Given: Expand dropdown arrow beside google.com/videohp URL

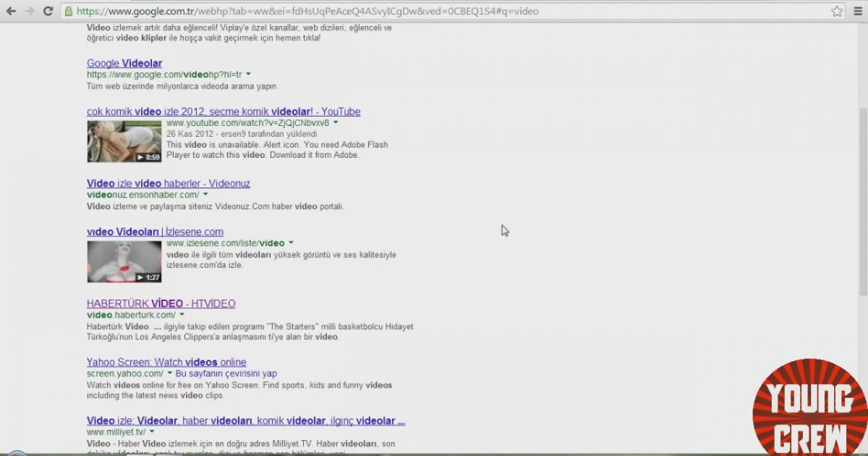Looking at the screenshot, I should coord(248,75).
